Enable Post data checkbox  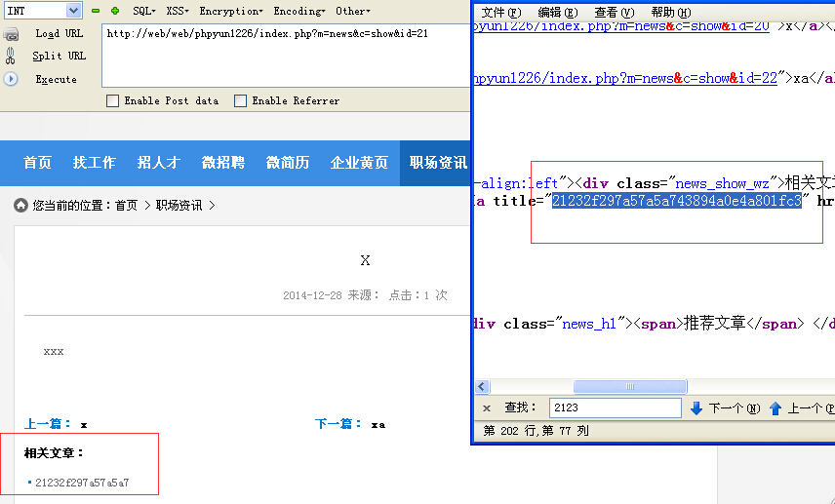pos(112,100)
